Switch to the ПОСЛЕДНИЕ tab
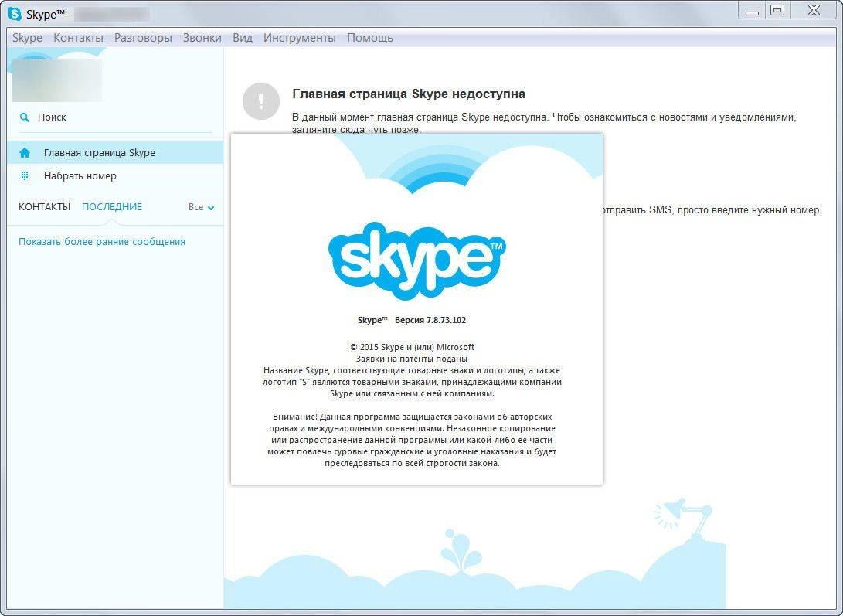Screen dimensions: 843x616 (x=112, y=207)
